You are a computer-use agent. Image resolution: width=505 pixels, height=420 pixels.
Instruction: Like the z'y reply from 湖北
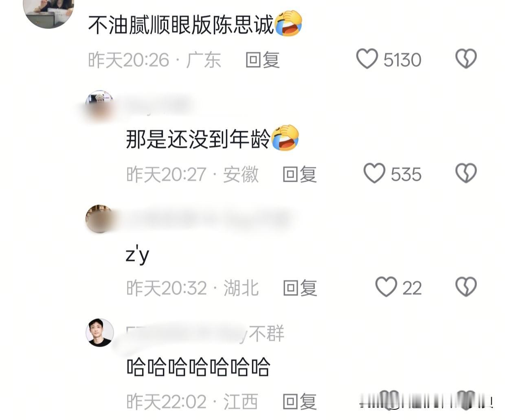386,287
